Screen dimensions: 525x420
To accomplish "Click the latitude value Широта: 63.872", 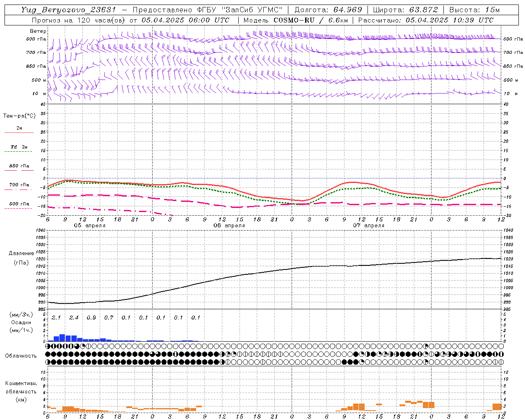I will [x=406, y=10].
